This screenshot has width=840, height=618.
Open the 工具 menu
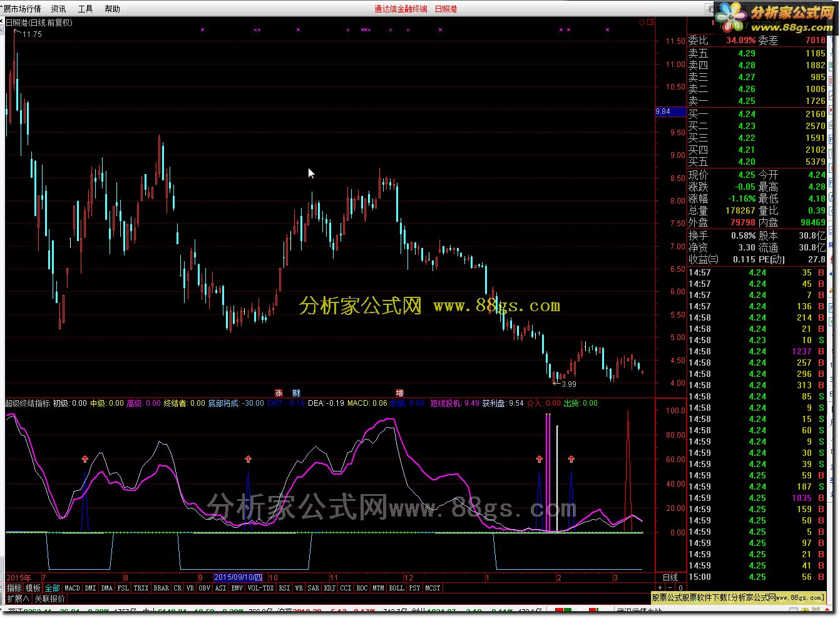click(86, 9)
